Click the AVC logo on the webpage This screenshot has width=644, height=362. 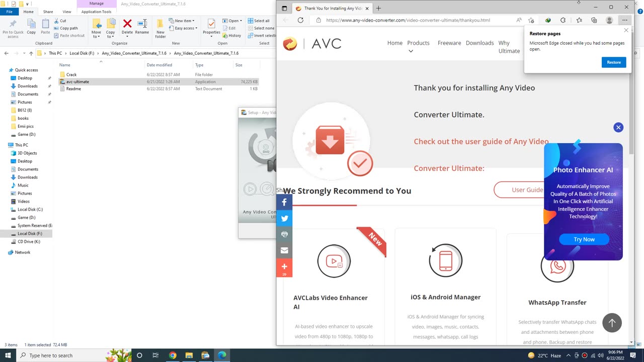coord(312,44)
